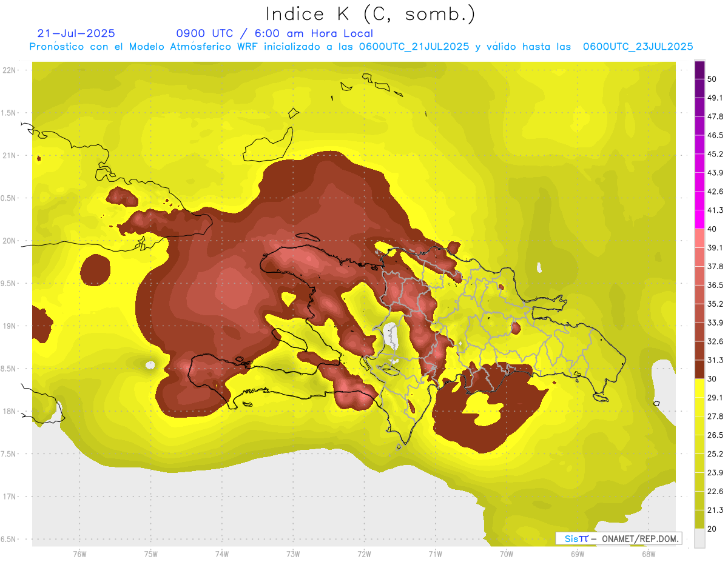Click colorbar label '22.6'

pyautogui.click(x=715, y=491)
